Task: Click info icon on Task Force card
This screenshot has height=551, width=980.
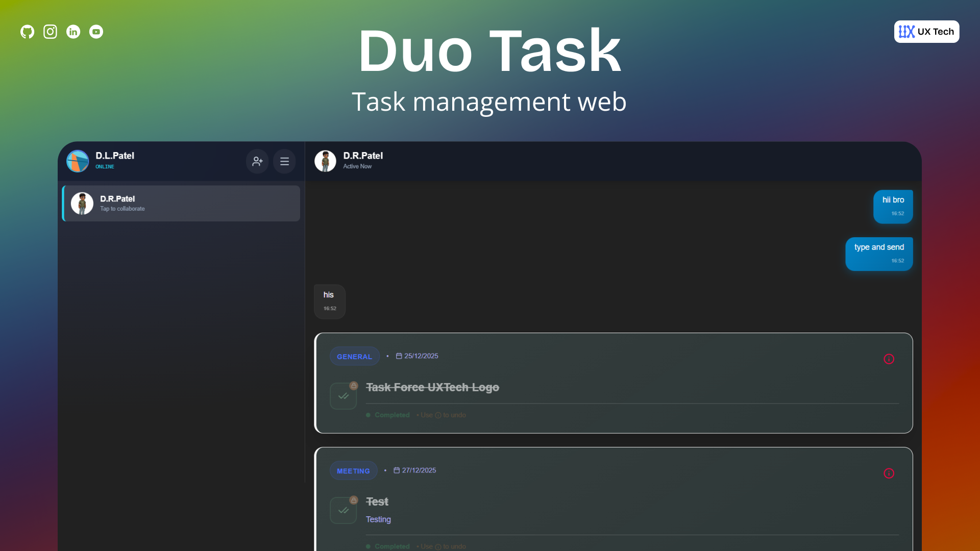Action: [x=889, y=359]
